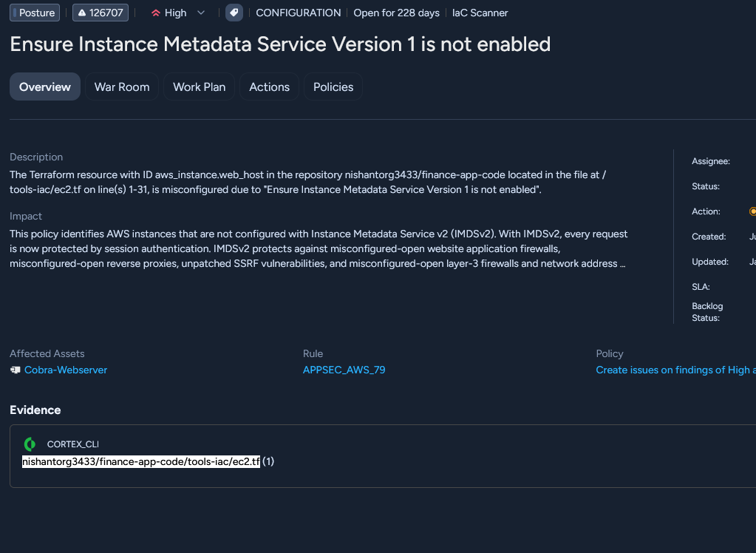Click the Assignee field label
Viewport: 756px width, 553px height.
coord(711,161)
